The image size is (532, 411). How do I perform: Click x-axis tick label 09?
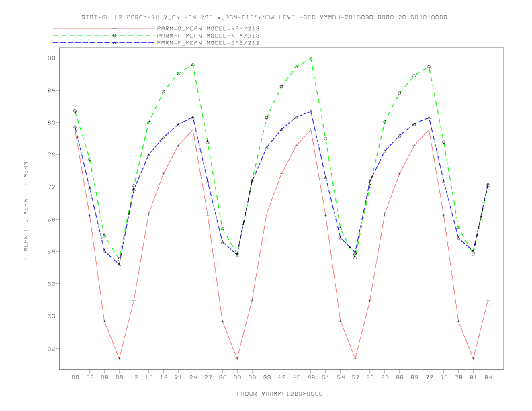pyautogui.click(x=119, y=377)
